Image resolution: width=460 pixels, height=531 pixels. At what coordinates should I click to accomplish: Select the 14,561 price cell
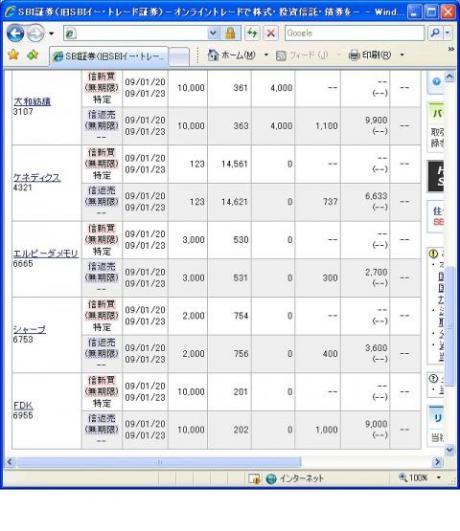tap(235, 164)
